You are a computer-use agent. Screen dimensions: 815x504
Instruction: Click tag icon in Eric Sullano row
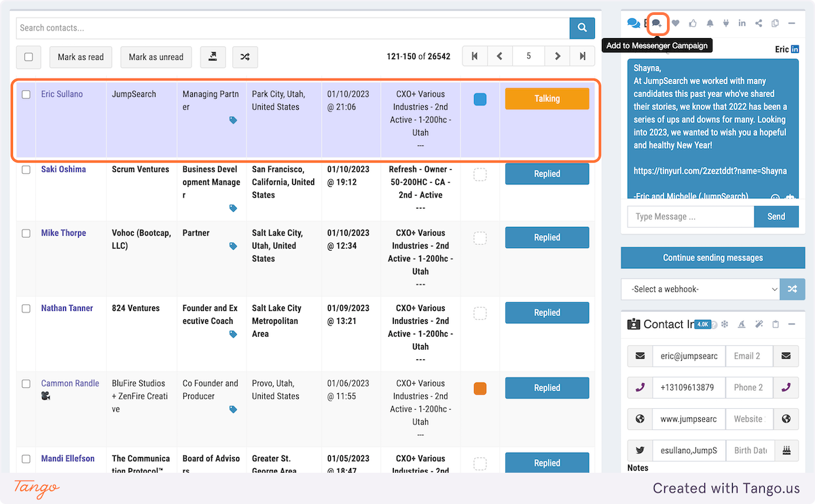click(233, 120)
